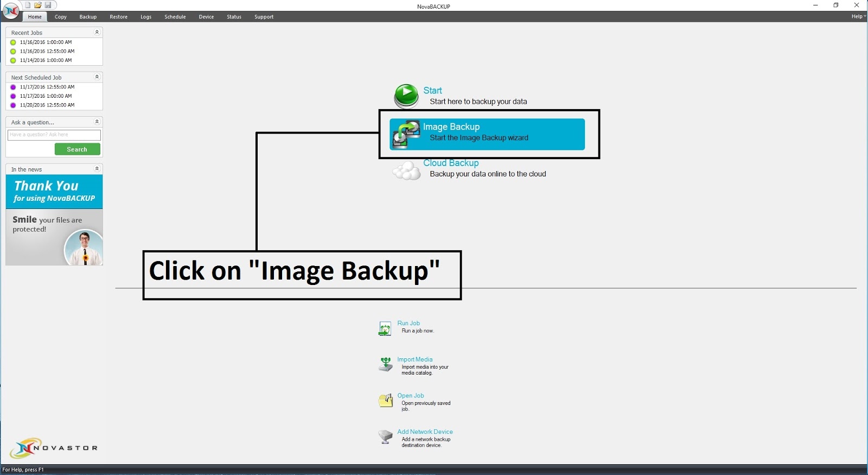
Task: Click the Open Job folder icon
Action: [385, 401]
